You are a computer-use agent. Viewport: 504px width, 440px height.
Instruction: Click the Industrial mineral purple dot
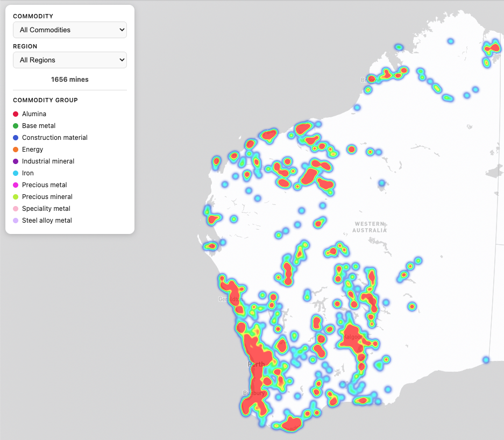[16, 161]
